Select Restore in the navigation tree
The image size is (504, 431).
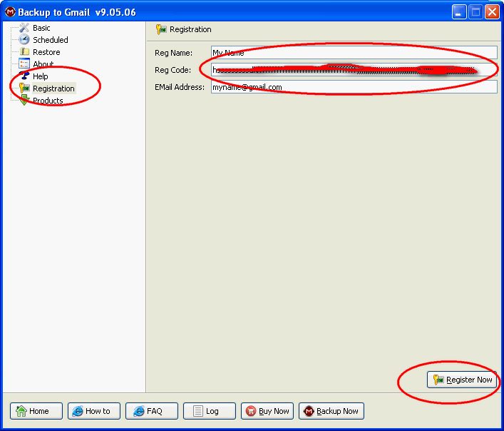click(46, 52)
